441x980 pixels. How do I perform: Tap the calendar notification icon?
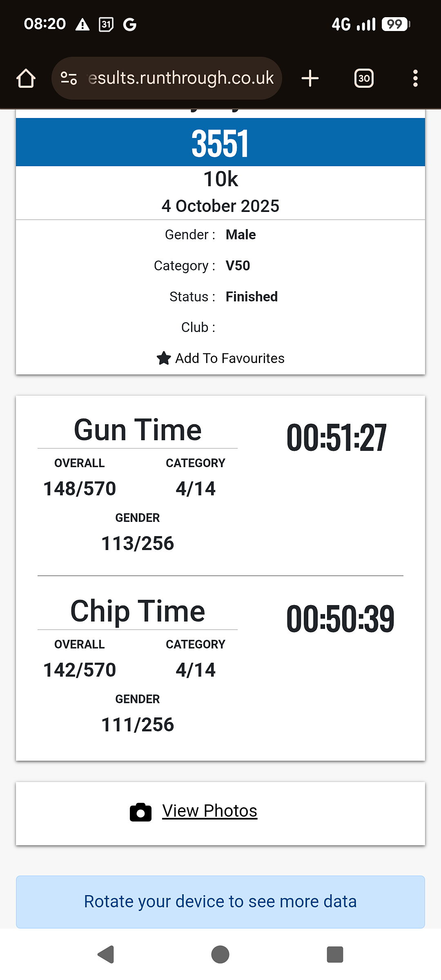pyautogui.click(x=106, y=24)
